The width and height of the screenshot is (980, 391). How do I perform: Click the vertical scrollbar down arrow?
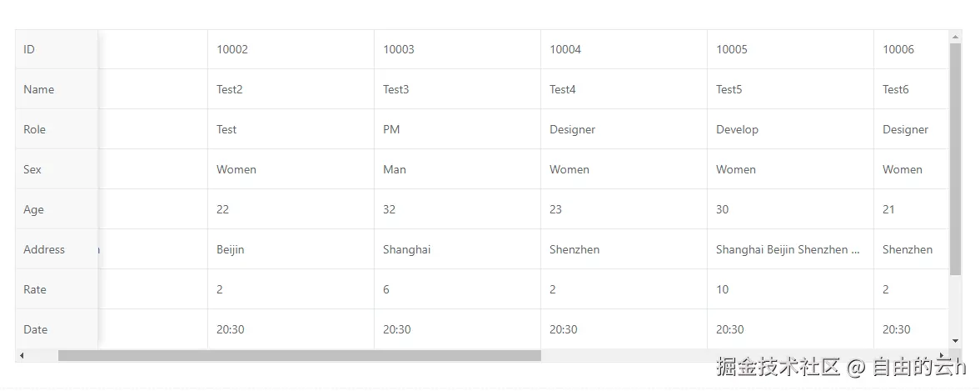tap(955, 341)
